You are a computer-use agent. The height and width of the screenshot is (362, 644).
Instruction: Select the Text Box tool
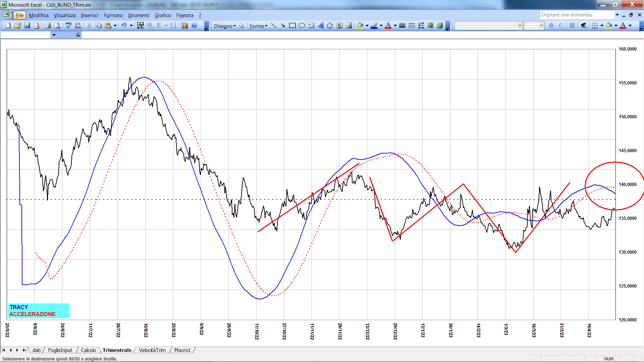coord(311,25)
